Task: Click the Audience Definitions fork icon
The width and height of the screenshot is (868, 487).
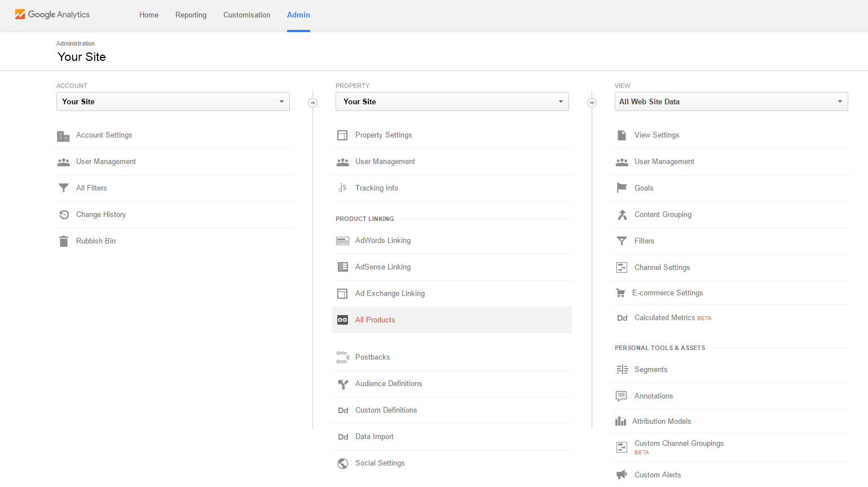Action: [343, 384]
